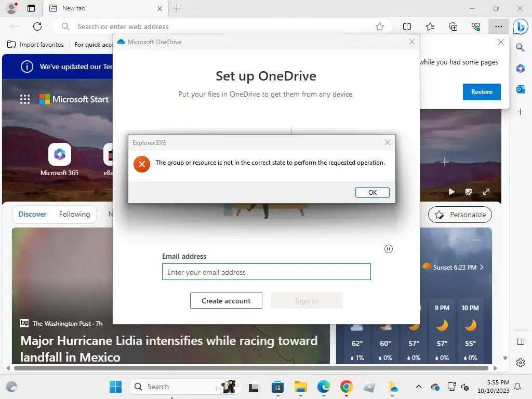The height and width of the screenshot is (399, 532).
Task: Open sidebar settings gear
Action: click(x=520, y=363)
